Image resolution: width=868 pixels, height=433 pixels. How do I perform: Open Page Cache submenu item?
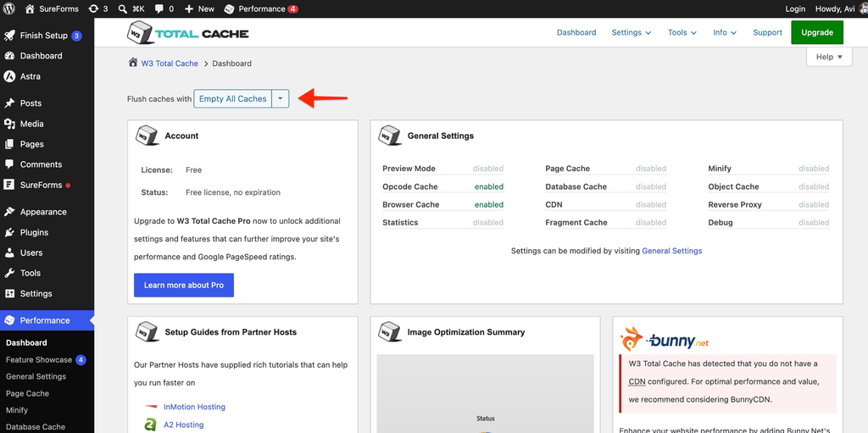(28, 394)
